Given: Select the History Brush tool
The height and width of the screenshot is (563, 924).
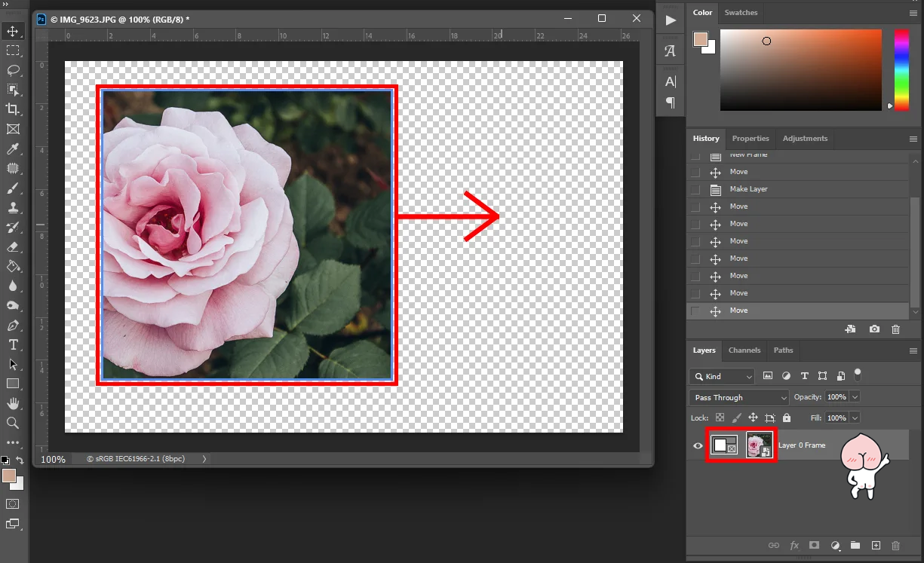Looking at the screenshot, I should pyautogui.click(x=13, y=228).
